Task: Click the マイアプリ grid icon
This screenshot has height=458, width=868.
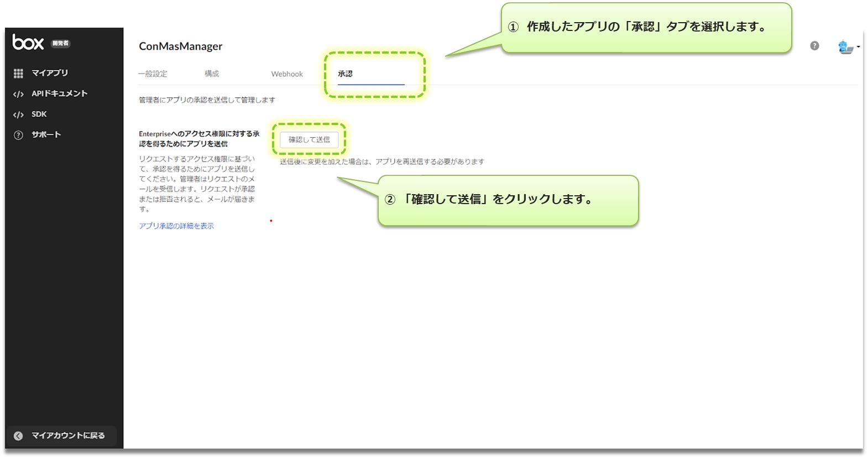Action: (x=18, y=73)
